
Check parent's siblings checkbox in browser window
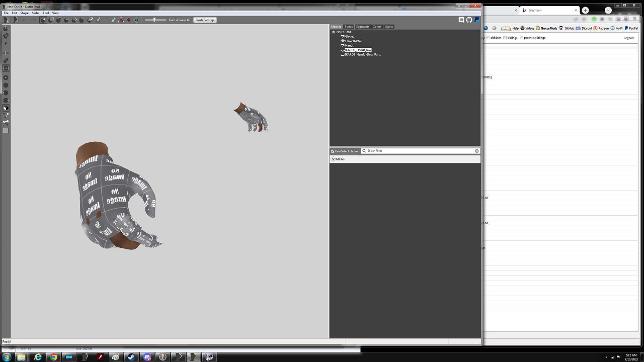click(x=522, y=38)
